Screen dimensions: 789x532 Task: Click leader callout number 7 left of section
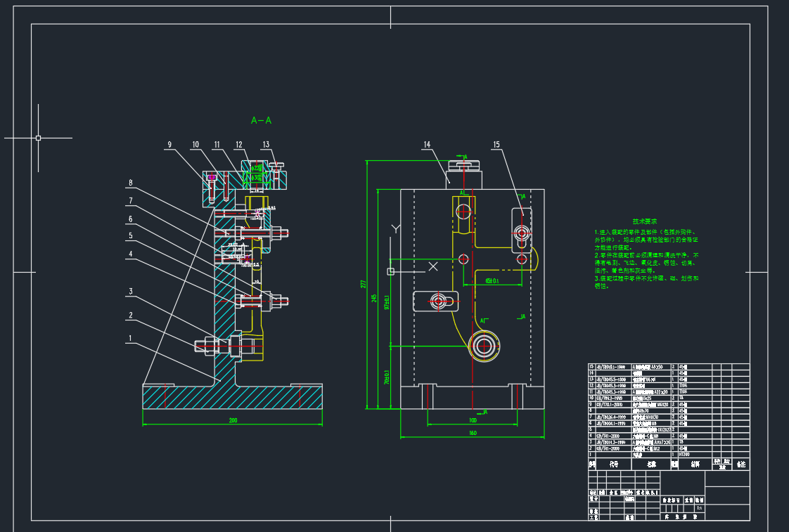pos(130,200)
